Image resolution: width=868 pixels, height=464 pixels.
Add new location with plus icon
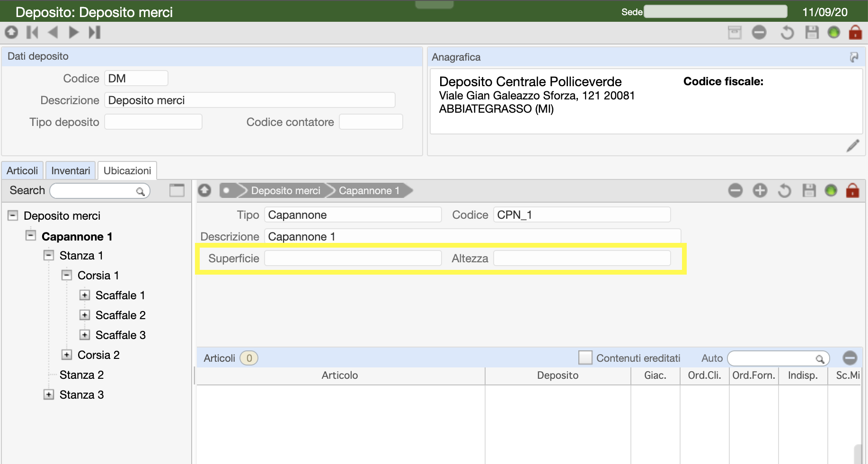[x=760, y=190]
